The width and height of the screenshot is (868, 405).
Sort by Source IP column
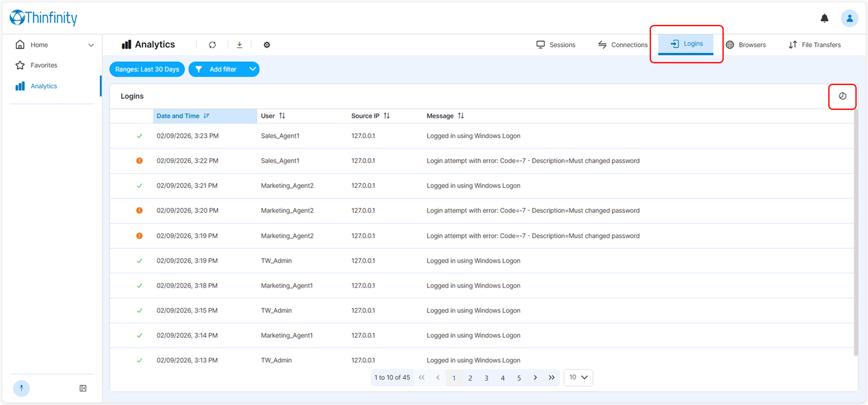(370, 116)
